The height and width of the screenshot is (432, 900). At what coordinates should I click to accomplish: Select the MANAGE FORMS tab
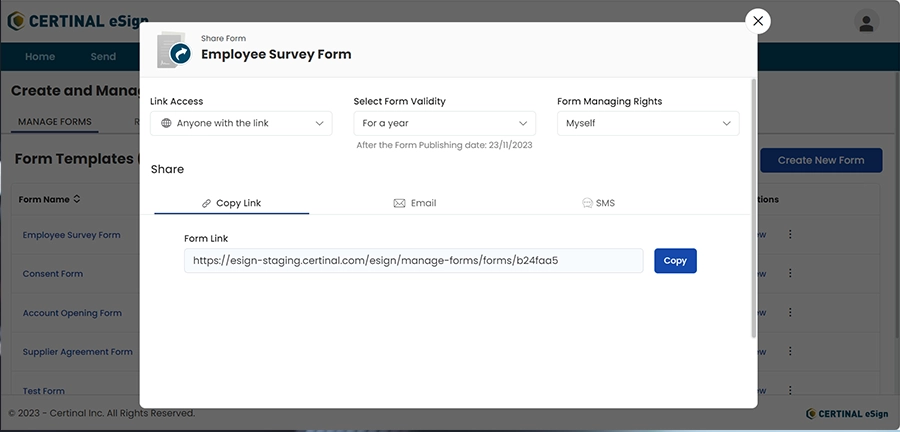click(55, 122)
